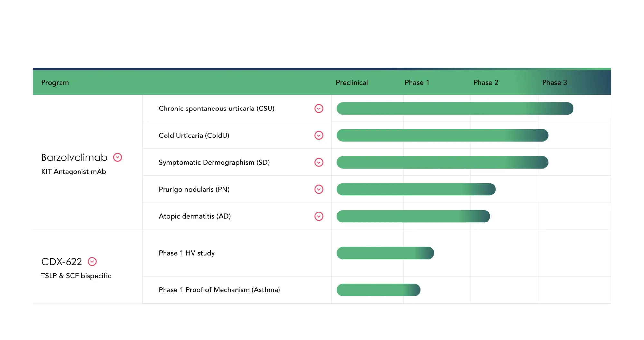
Task: Click the CSU progress bar
Action: pyautogui.click(x=455, y=109)
